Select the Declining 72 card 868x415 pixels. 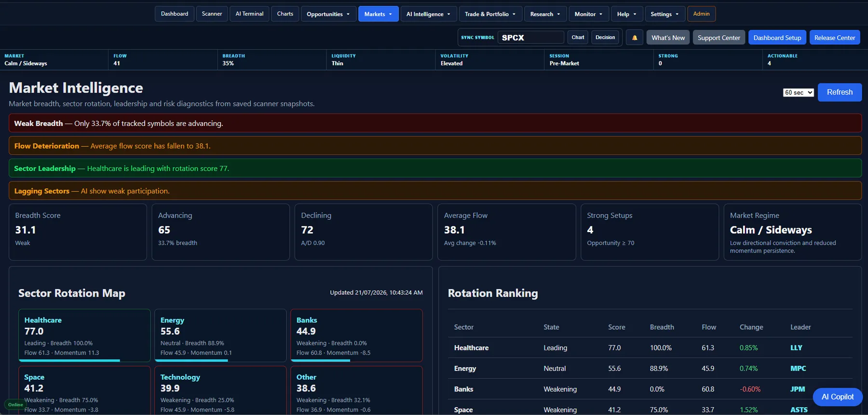pyautogui.click(x=364, y=232)
